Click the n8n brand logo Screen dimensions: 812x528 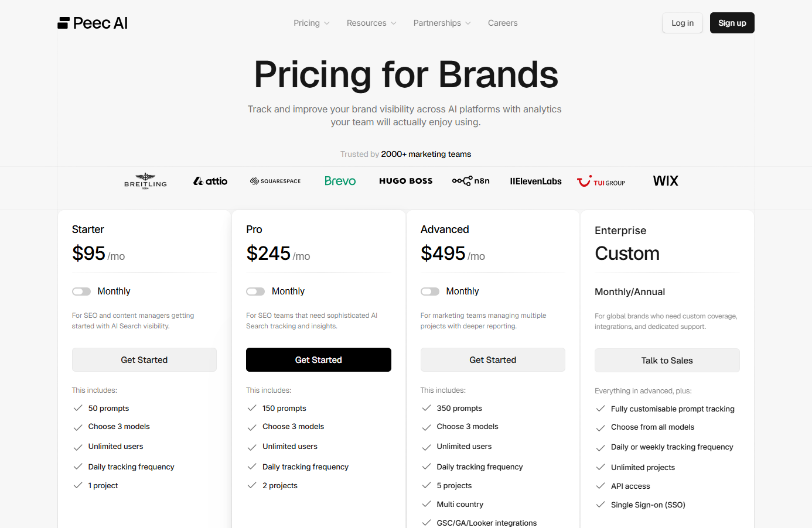point(470,181)
